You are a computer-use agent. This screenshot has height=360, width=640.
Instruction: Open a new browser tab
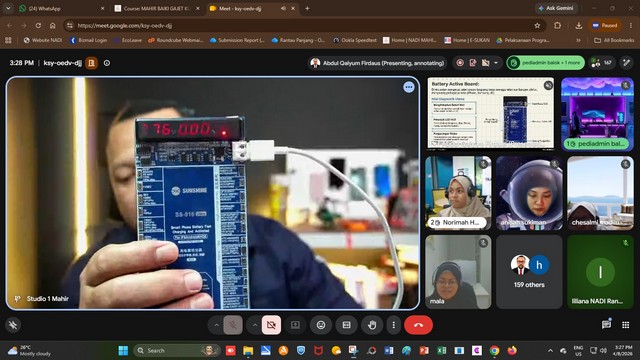(x=307, y=8)
